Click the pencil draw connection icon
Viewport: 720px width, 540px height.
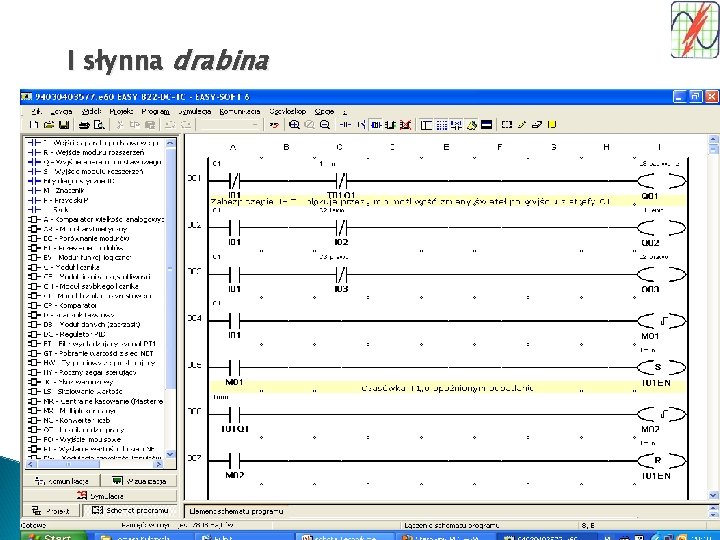pyautogui.click(x=522, y=124)
